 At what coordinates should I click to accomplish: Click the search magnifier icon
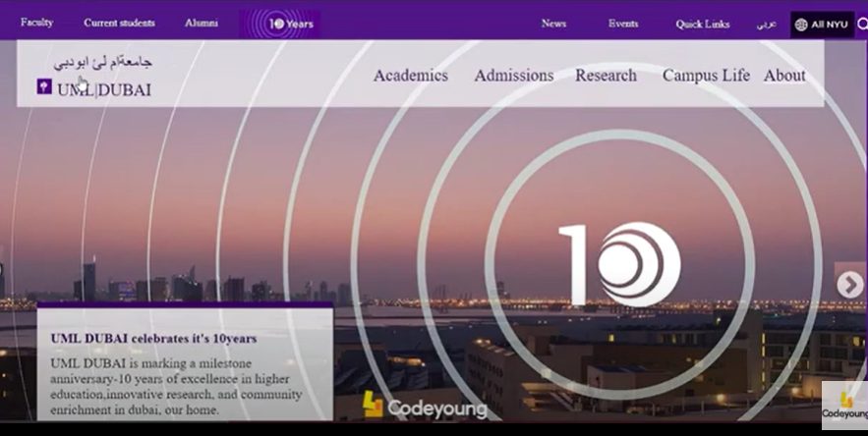tap(862, 25)
